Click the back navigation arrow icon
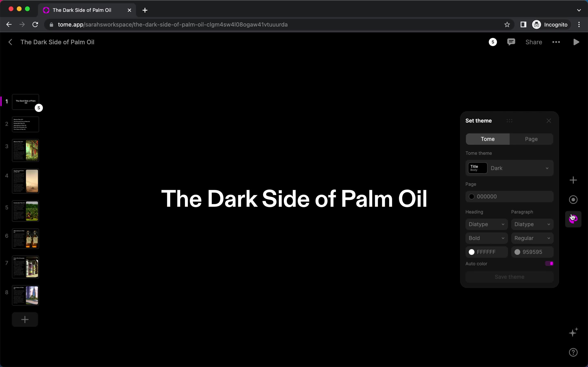 (x=10, y=42)
